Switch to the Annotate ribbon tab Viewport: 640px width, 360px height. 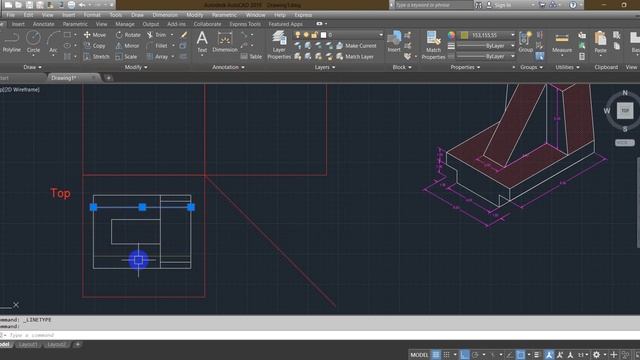[x=43, y=24]
